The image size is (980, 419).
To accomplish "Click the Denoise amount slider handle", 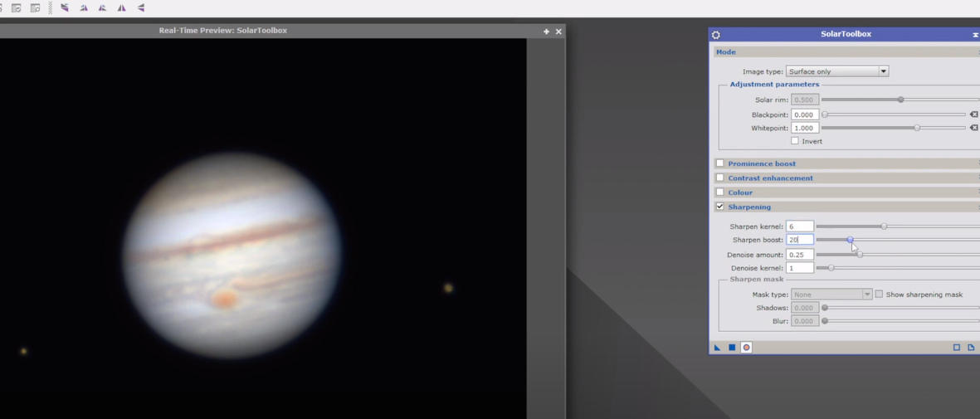I will (860, 255).
